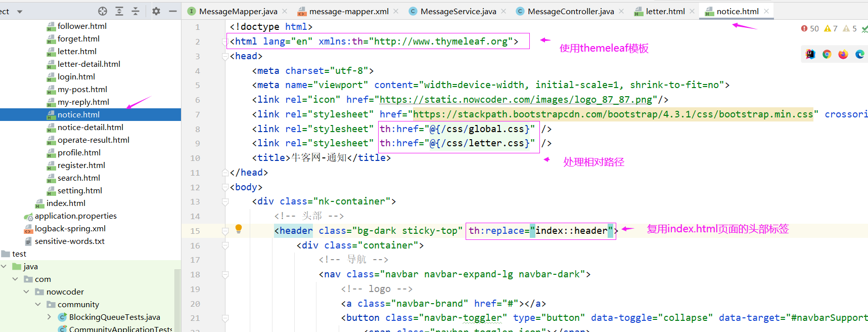Open page in Firefox browser
The image size is (868, 332).
[x=843, y=54]
